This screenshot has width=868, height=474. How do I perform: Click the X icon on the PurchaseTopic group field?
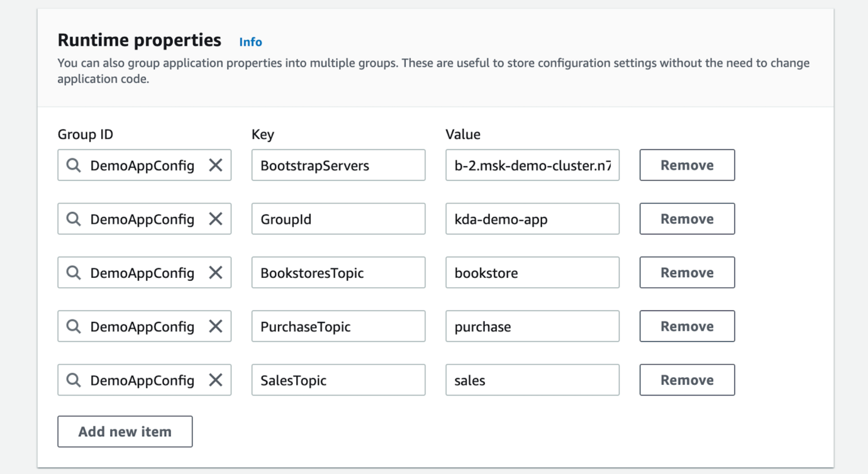tap(215, 326)
